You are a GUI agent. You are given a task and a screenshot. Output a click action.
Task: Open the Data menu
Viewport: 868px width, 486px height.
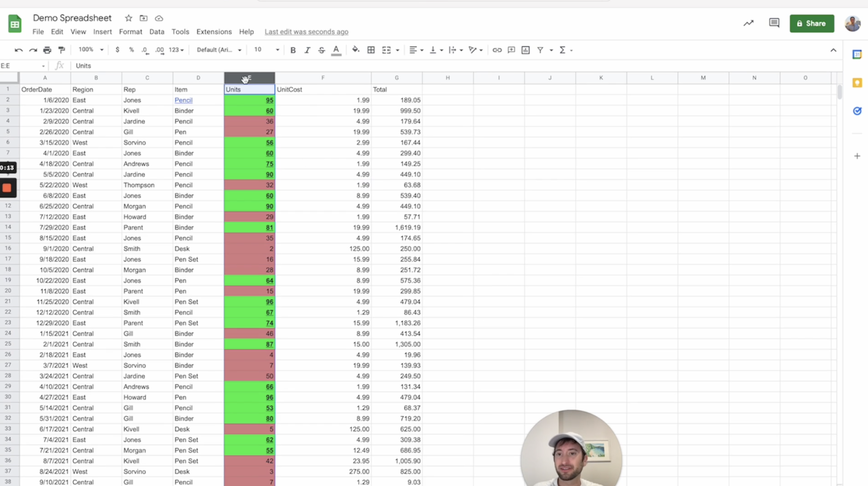[157, 32]
